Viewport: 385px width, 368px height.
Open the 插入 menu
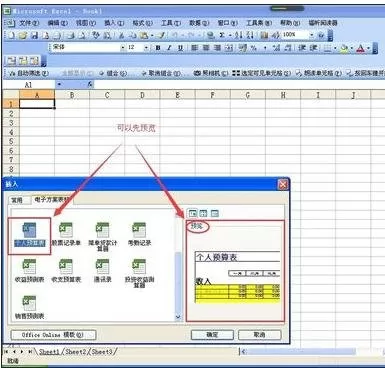(114, 23)
